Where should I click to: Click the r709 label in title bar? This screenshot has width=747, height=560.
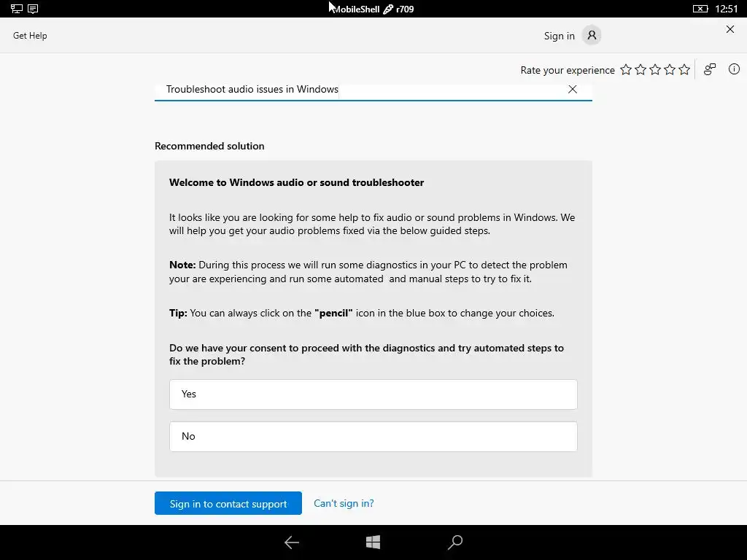click(405, 9)
